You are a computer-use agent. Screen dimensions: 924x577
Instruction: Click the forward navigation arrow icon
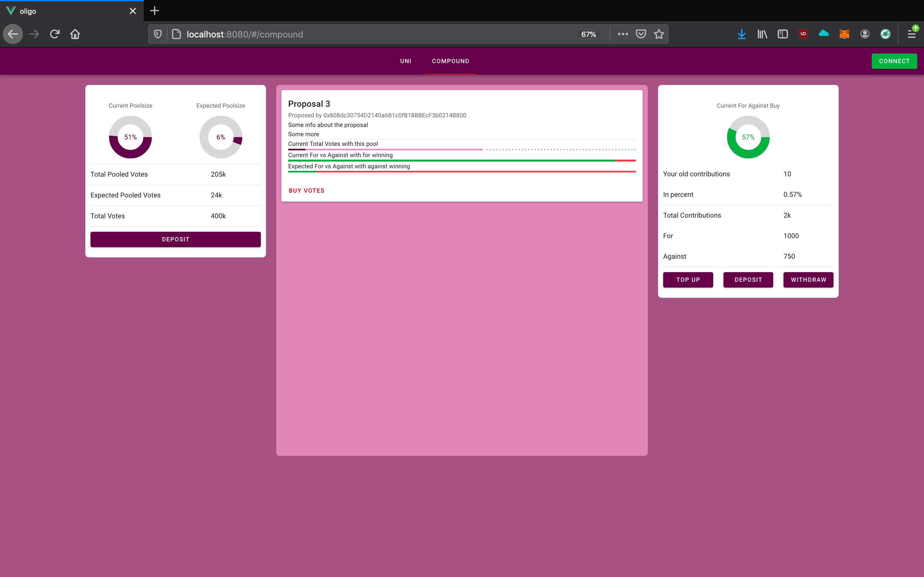coord(34,34)
